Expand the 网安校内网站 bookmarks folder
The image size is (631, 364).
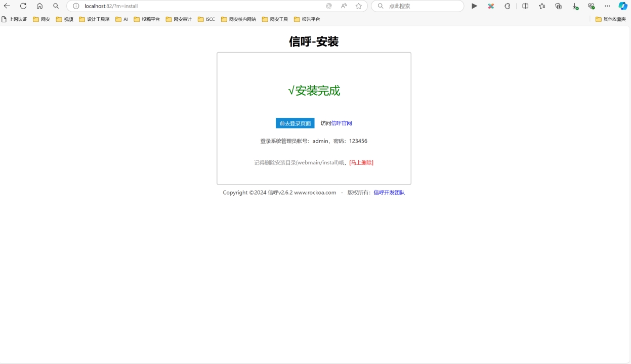[x=238, y=19]
